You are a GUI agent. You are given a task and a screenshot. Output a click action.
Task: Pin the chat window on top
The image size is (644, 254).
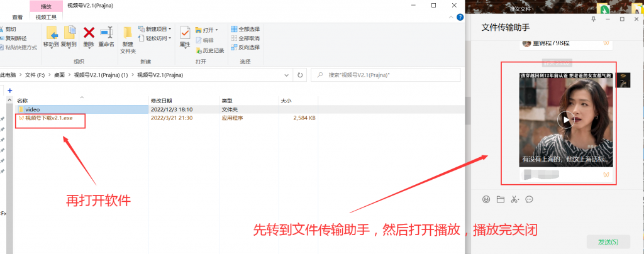tap(593, 19)
